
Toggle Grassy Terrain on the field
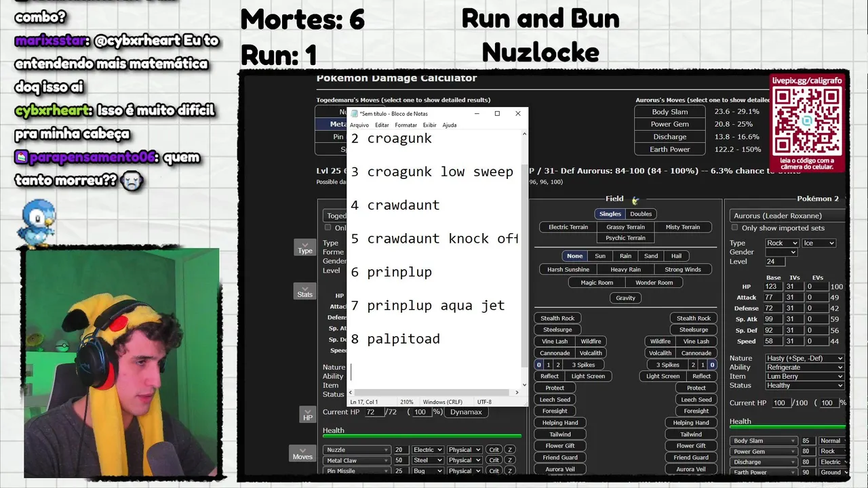[625, 227]
